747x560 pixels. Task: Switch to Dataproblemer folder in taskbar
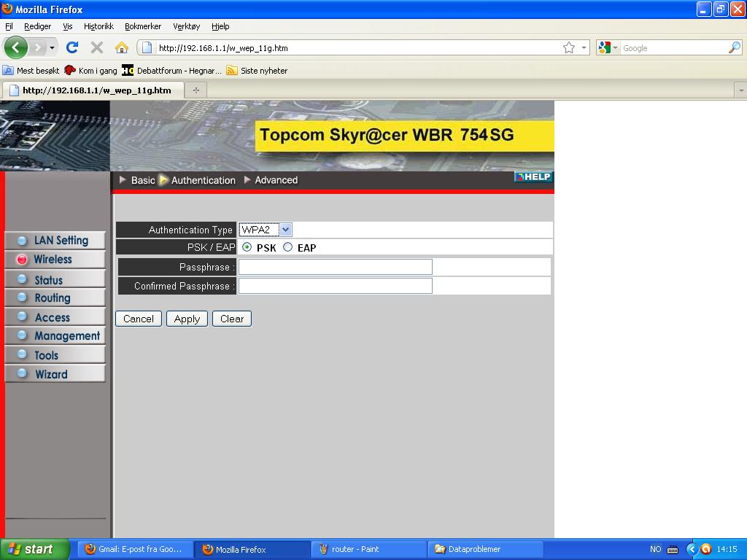tap(486, 549)
